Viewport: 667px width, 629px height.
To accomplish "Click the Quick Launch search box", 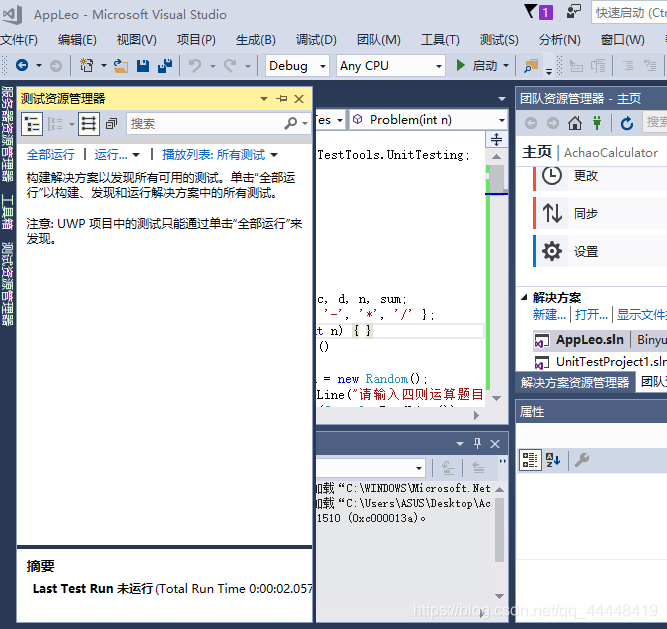I will coord(630,12).
